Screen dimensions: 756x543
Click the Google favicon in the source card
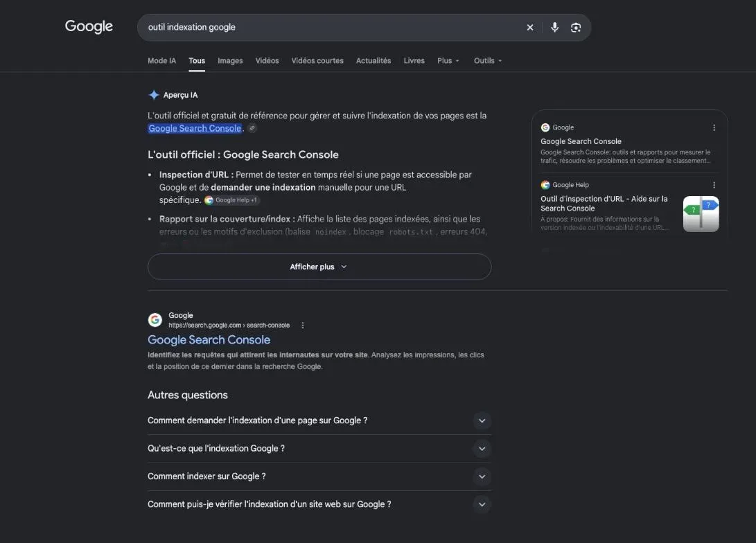(545, 127)
